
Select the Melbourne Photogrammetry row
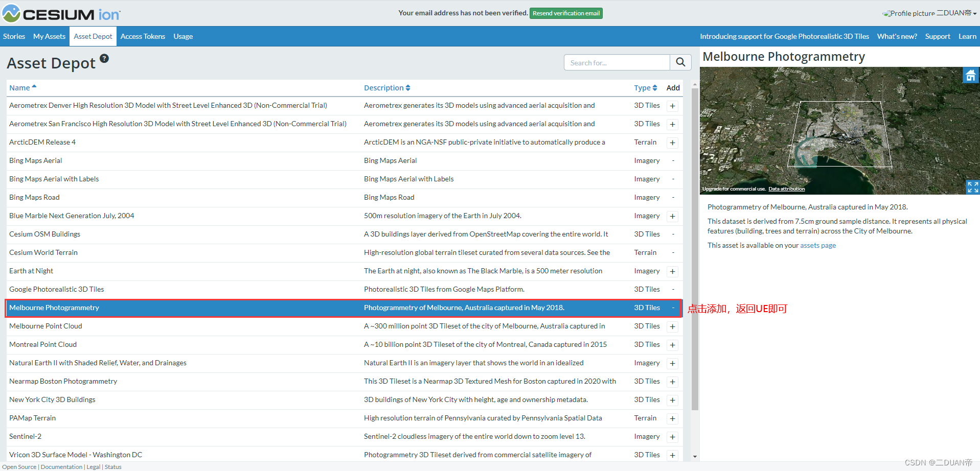(344, 308)
